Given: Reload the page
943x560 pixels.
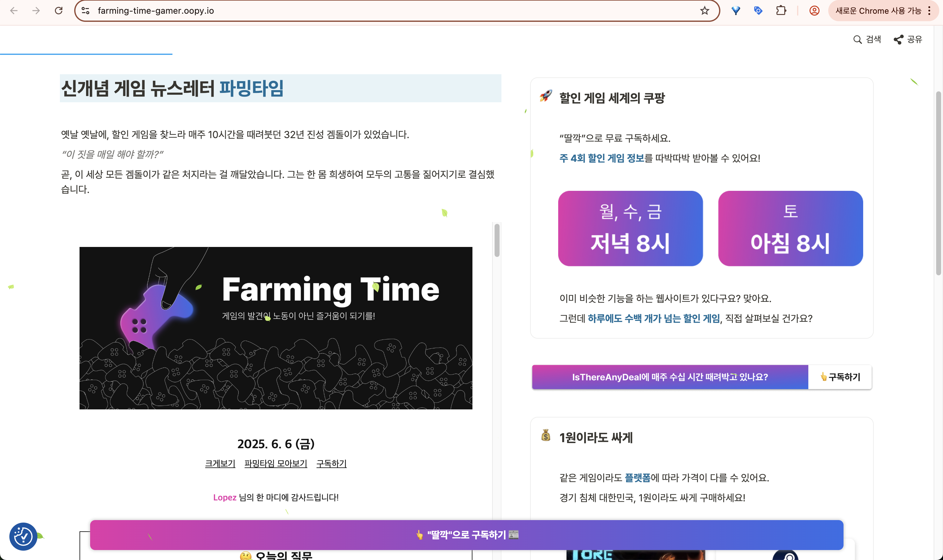Looking at the screenshot, I should (x=59, y=11).
